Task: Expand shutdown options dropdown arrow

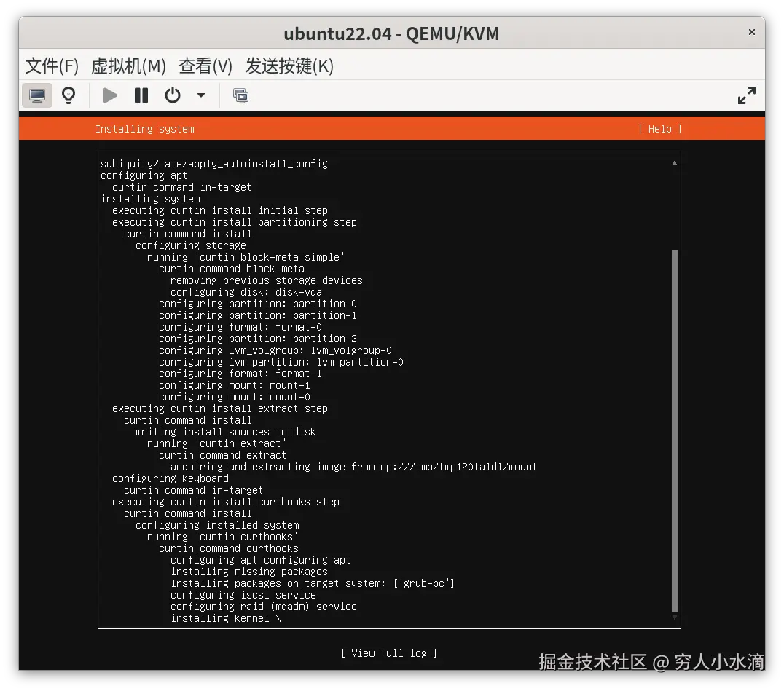Action: click(201, 95)
